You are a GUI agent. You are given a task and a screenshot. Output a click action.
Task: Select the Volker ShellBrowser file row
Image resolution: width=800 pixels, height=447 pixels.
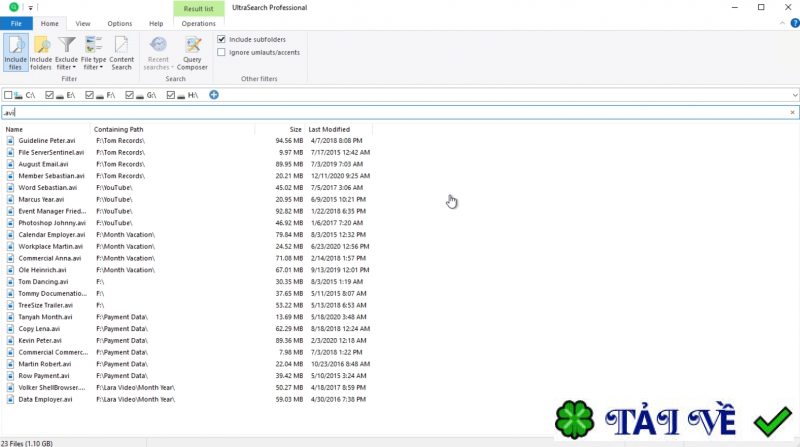pos(188,388)
